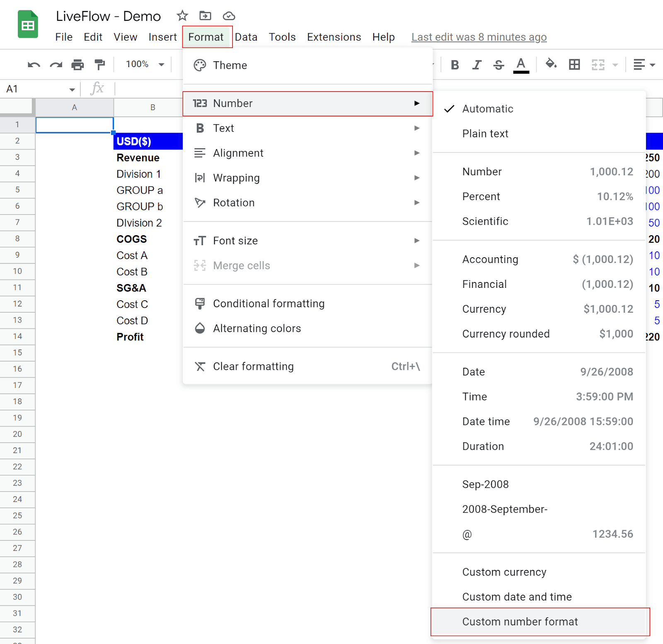Expand the Alignment submenu

pos(307,153)
